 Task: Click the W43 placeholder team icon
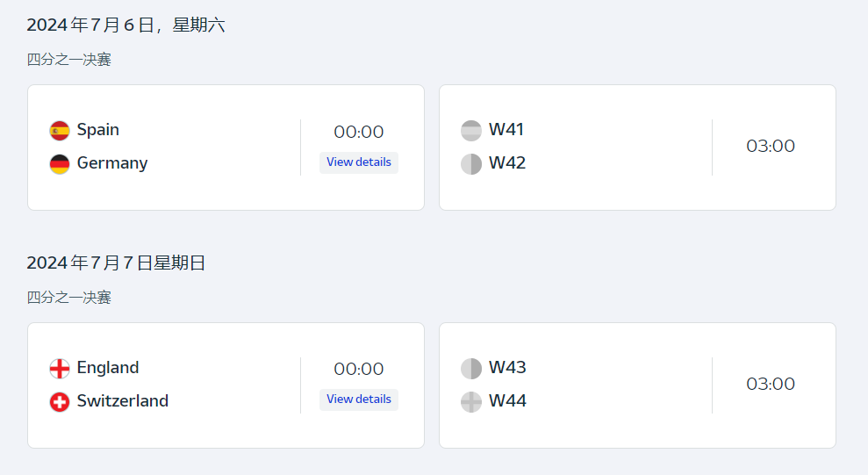coord(471,369)
